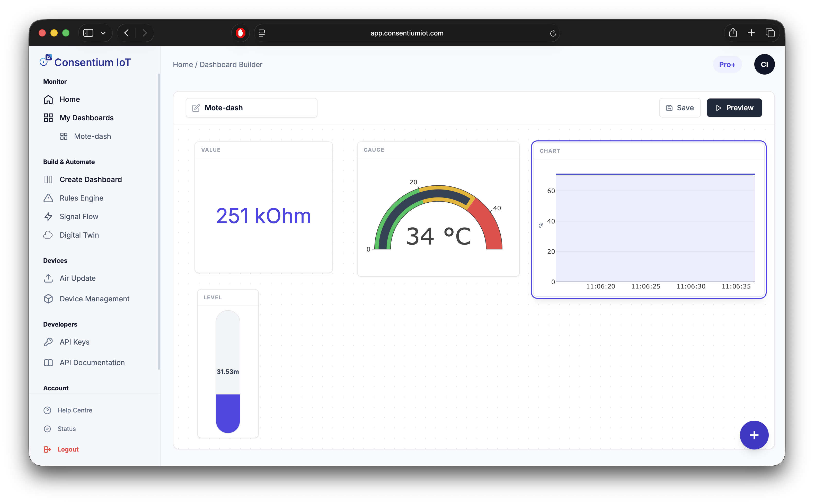
Task: Toggle the Safari sidebar button
Action: (88, 33)
